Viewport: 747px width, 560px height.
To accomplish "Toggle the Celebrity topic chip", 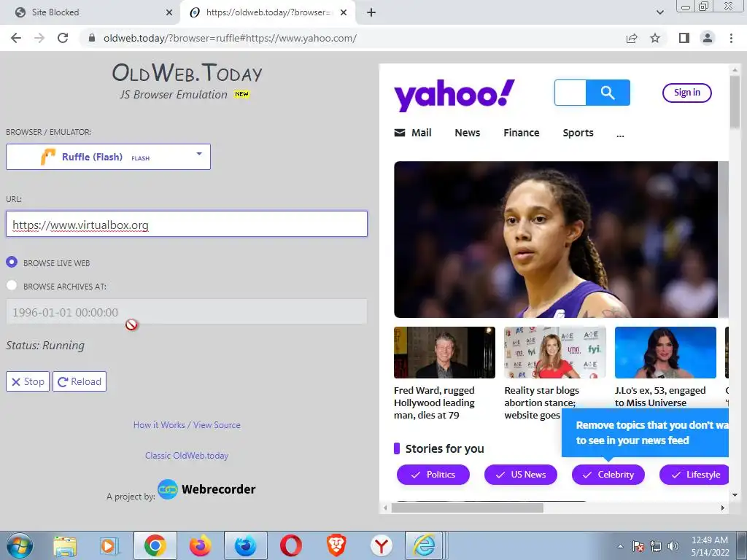I will click(608, 475).
